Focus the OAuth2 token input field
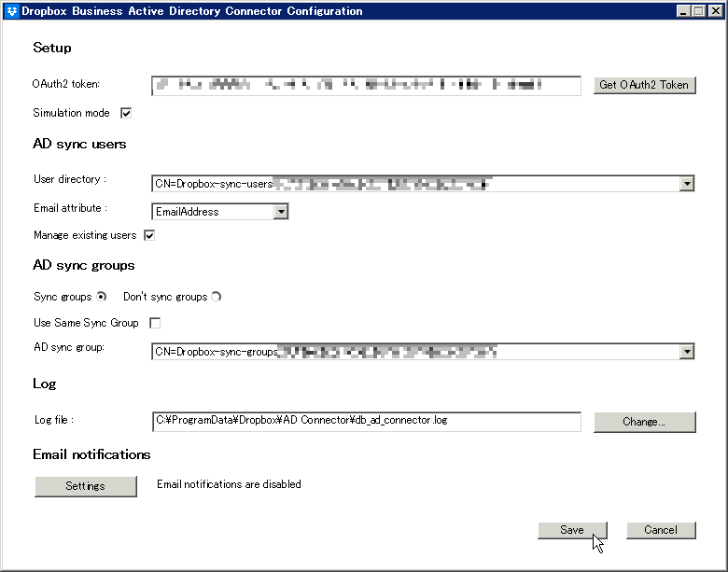 tap(366, 86)
